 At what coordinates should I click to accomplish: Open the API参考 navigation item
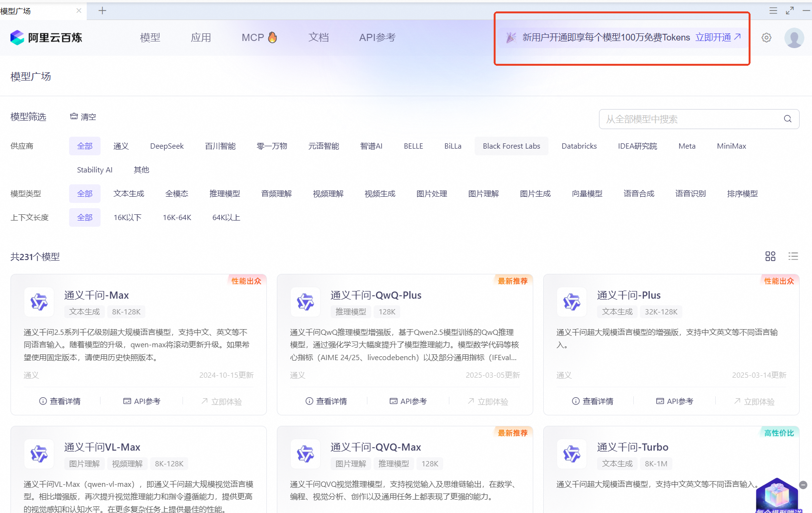click(377, 38)
